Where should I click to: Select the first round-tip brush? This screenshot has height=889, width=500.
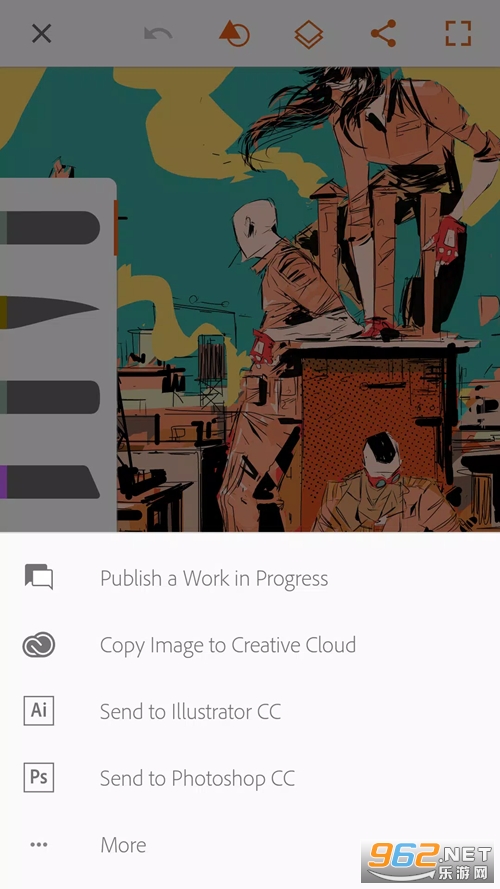click(x=53, y=228)
